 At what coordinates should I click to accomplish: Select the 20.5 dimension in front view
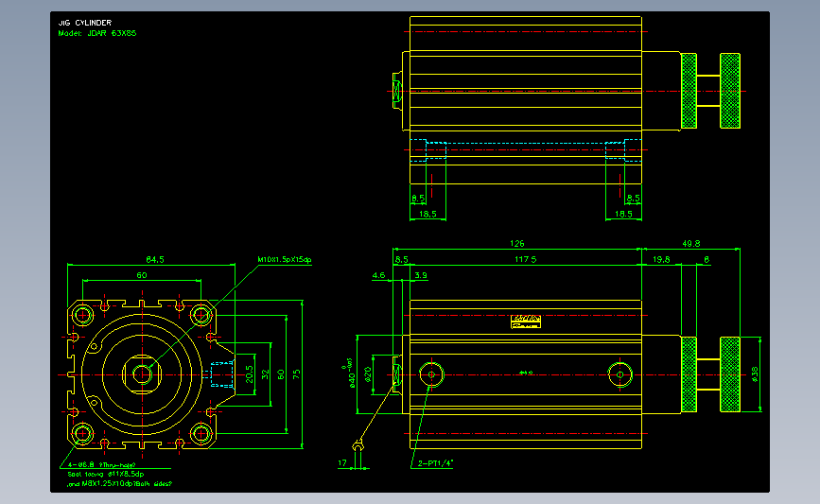pos(250,374)
